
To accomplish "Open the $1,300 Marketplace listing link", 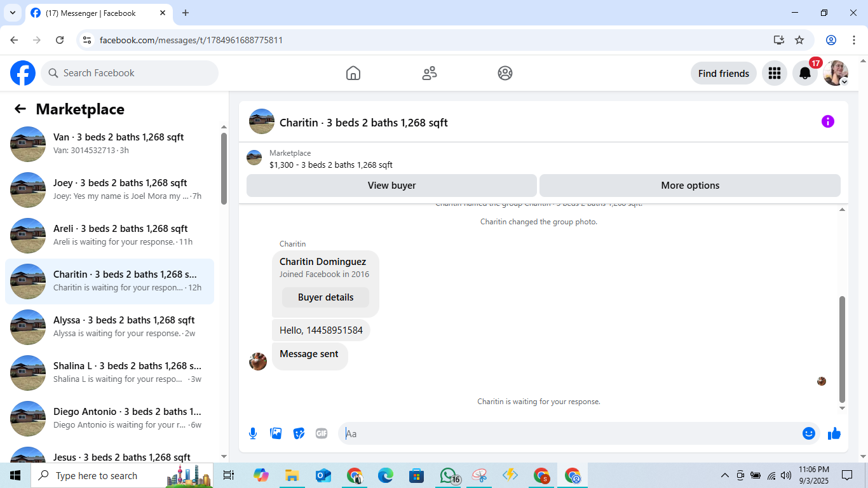I will coord(331,165).
